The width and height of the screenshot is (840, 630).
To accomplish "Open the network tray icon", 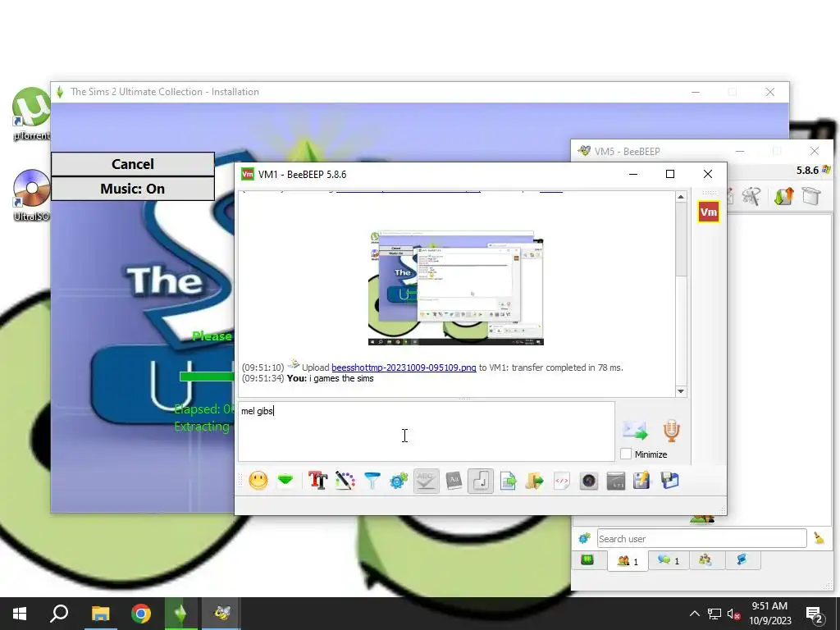I will (x=714, y=614).
